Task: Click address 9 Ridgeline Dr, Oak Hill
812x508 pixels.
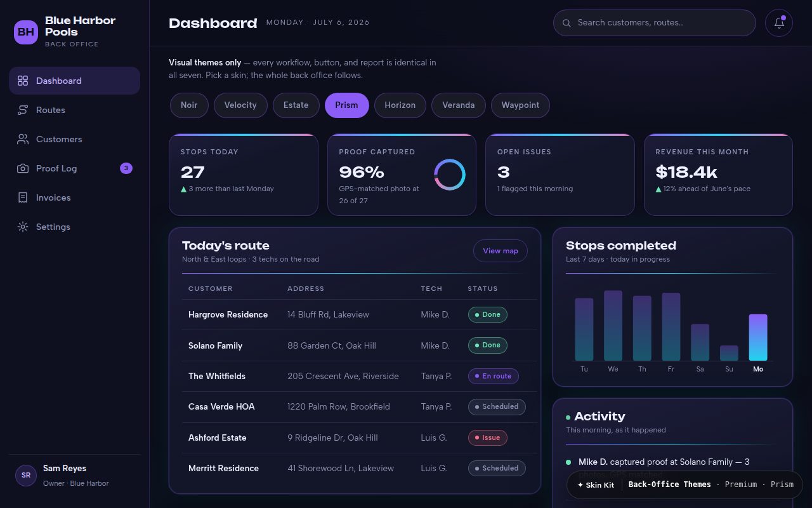Action: tap(332, 438)
